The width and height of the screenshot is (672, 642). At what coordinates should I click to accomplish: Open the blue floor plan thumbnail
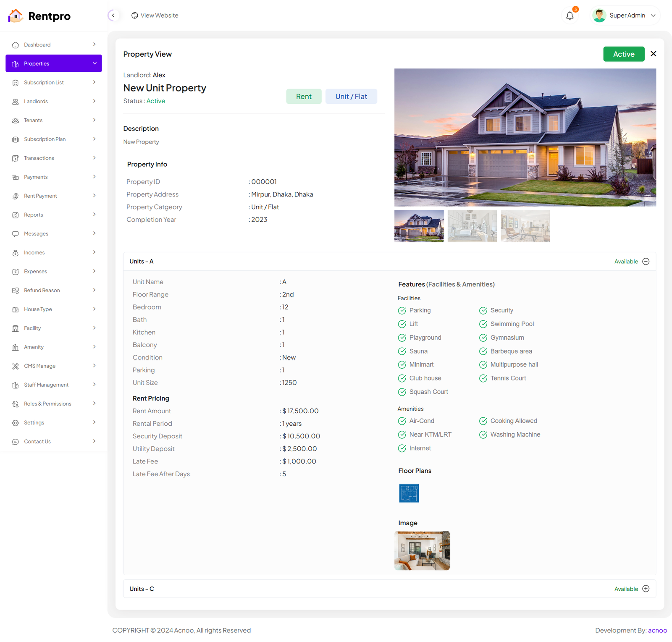pyautogui.click(x=409, y=493)
